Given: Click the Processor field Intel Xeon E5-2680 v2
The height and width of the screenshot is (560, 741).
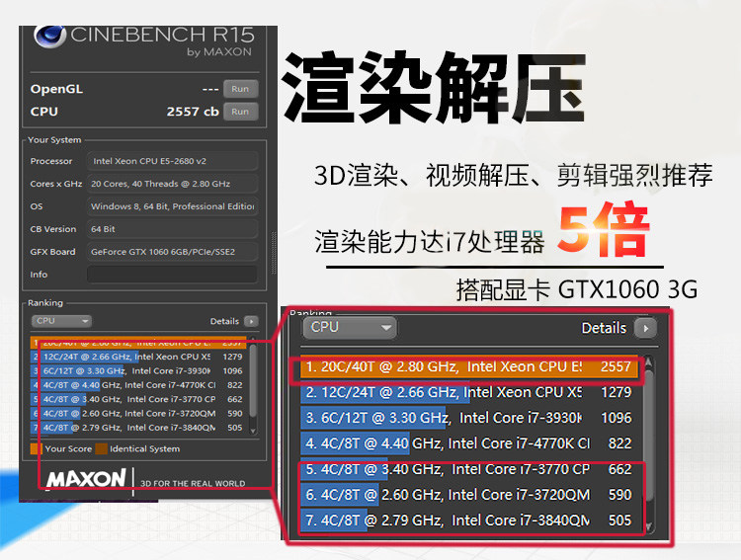Looking at the screenshot, I should pos(172,161).
